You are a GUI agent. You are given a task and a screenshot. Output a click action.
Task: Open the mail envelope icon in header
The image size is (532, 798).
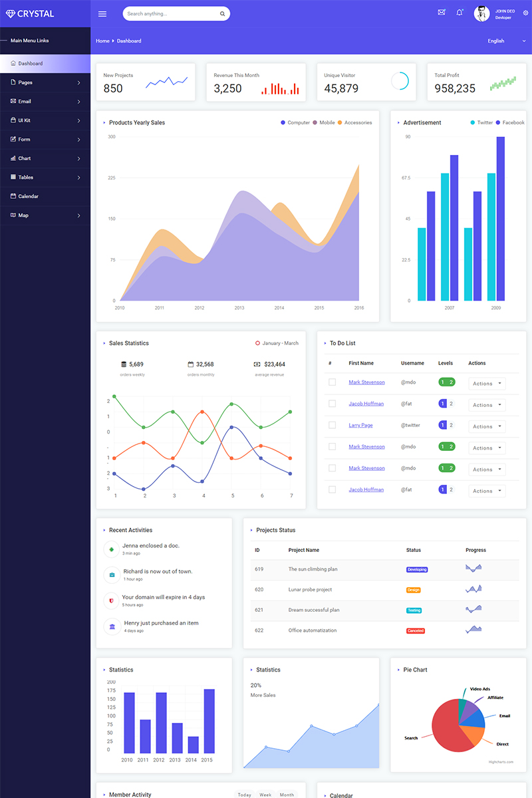click(x=442, y=13)
